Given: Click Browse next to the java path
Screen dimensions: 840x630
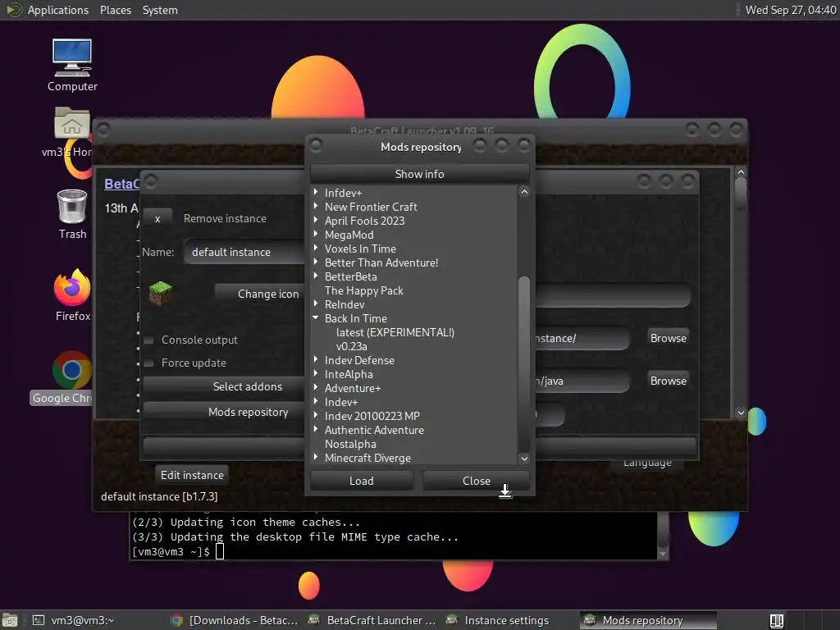Looking at the screenshot, I should [668, 381].
